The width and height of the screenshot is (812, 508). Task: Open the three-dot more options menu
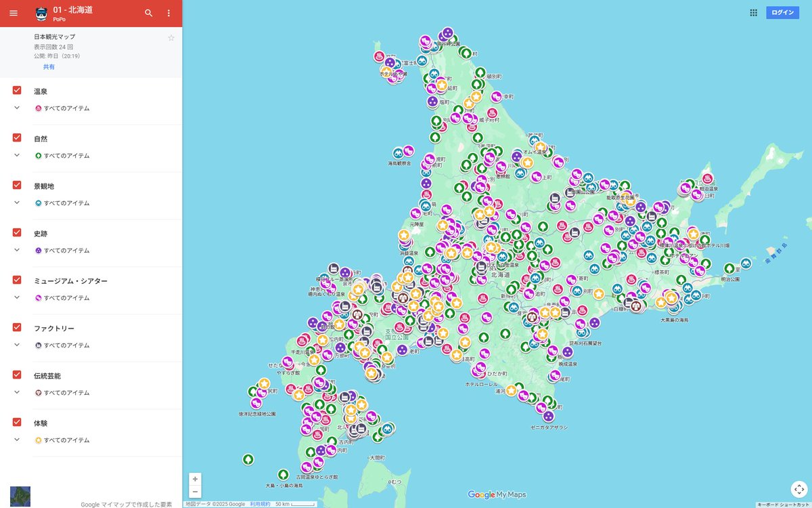coord(169,13)
